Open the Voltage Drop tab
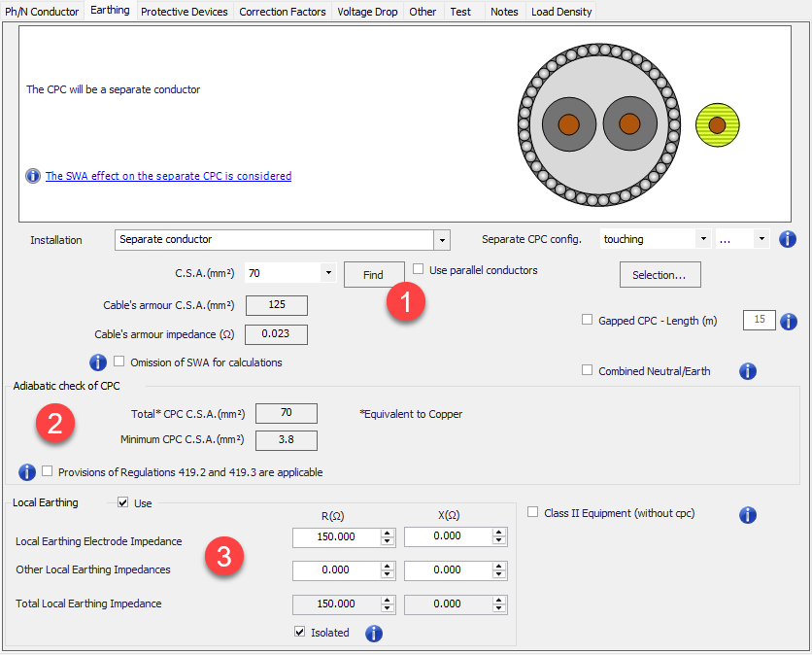Viewport: 812px width, 655px height. pos(367,12)
